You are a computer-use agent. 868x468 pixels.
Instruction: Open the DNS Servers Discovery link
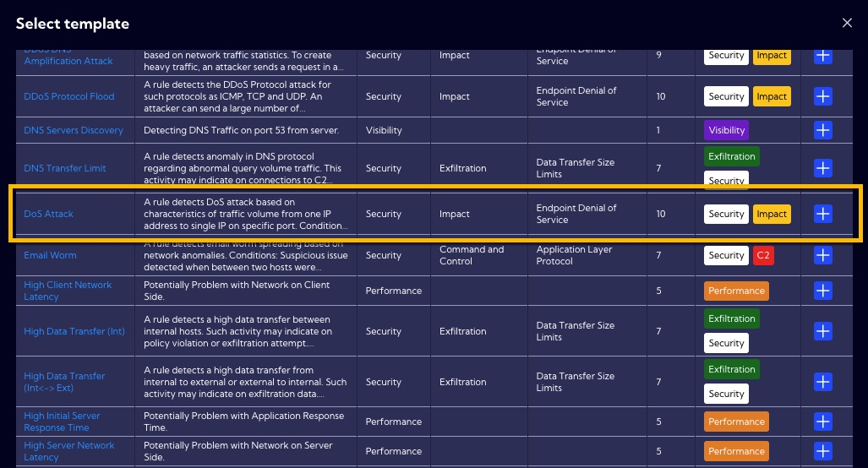pos(74,131)
